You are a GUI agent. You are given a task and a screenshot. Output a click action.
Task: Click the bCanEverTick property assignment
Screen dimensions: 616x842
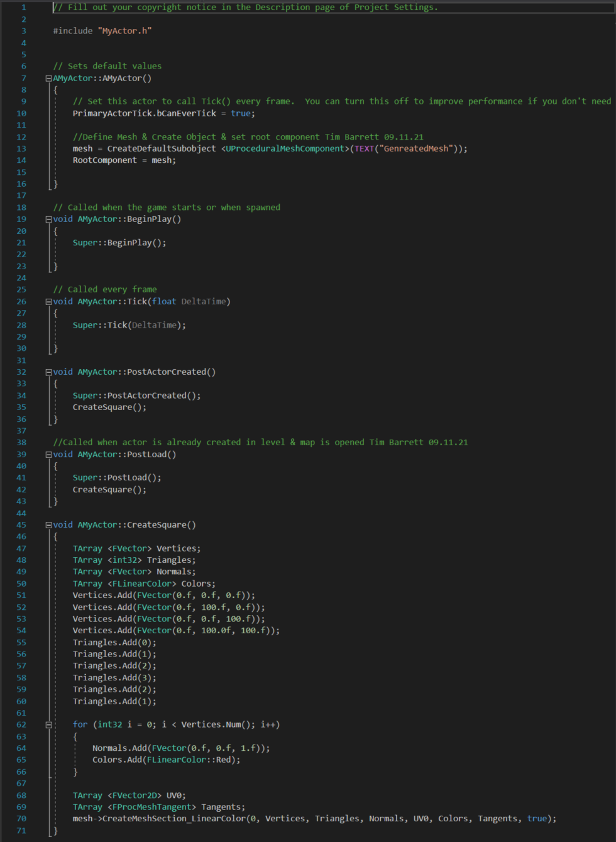click(186, 114)
